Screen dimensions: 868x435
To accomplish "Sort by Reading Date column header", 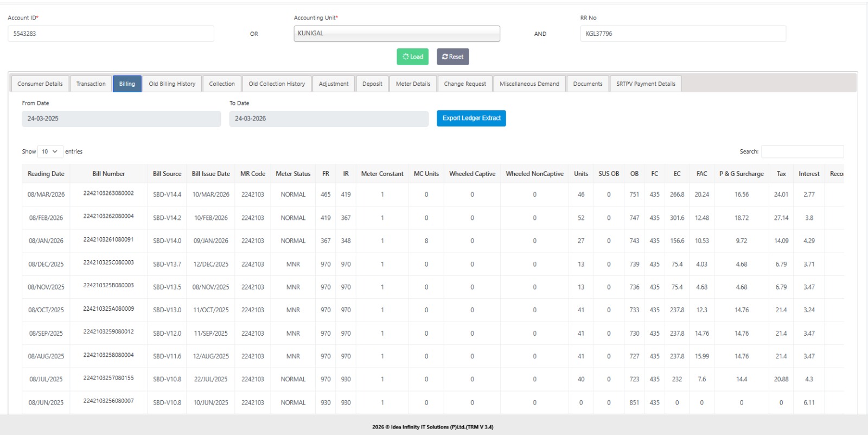I will pyautogui.click(x=46, y=174).
